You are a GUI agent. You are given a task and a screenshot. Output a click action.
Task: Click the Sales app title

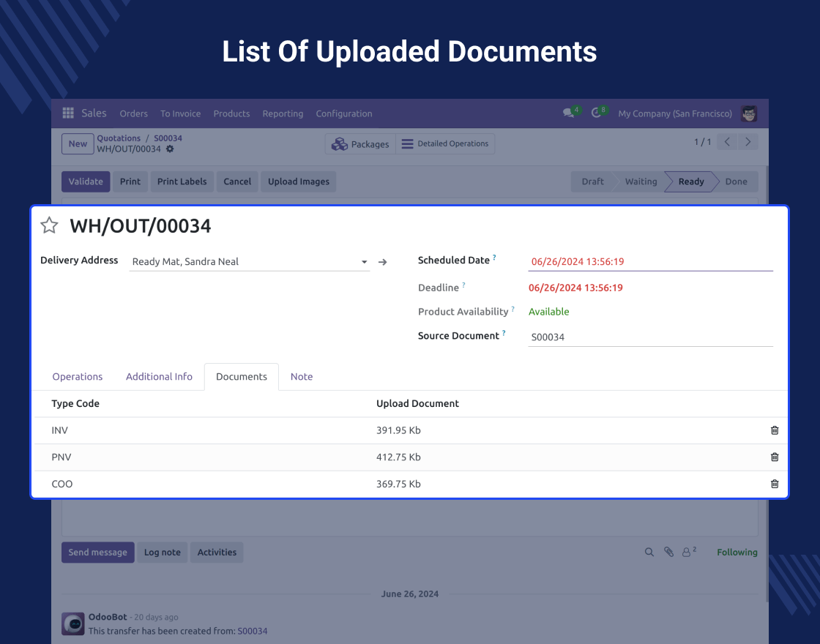pos(94,113)
